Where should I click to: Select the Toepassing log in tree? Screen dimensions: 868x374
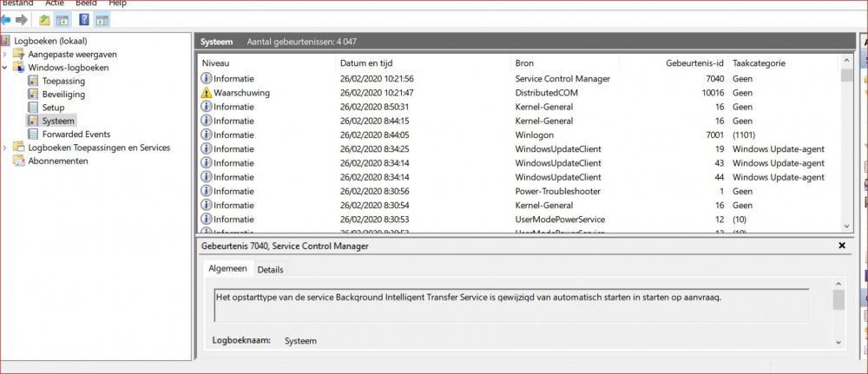[x=63, y=81]
